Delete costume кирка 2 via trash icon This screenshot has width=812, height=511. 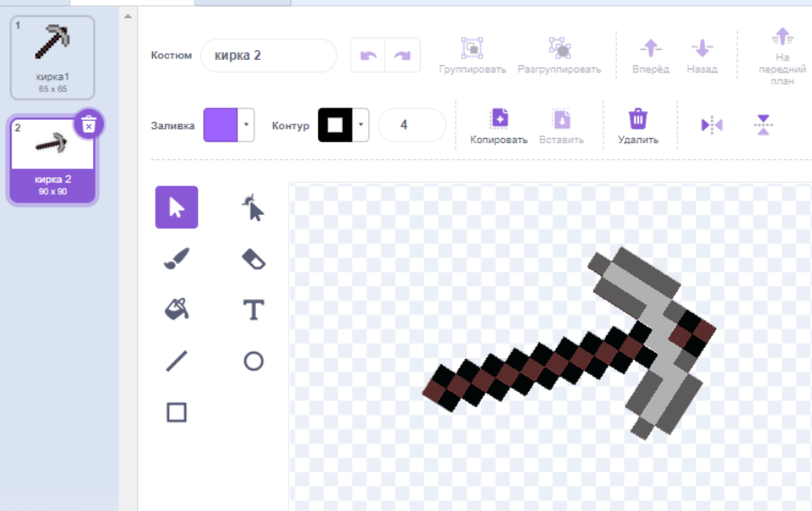tap(89, 124)
